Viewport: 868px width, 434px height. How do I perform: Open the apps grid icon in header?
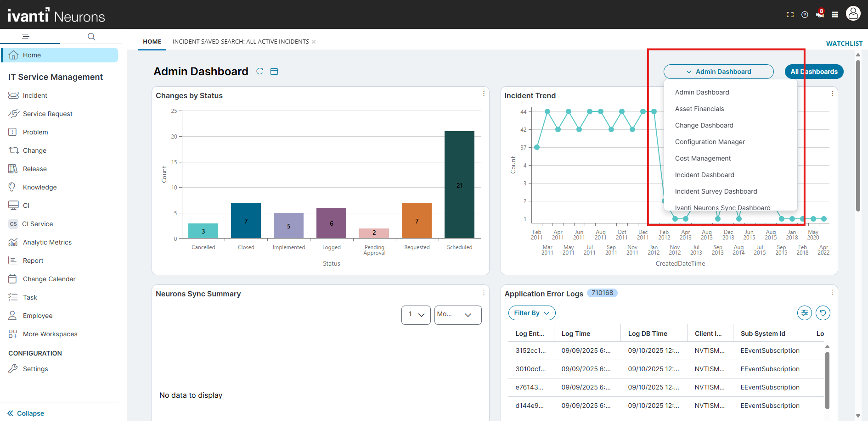(x=835, y=15)
